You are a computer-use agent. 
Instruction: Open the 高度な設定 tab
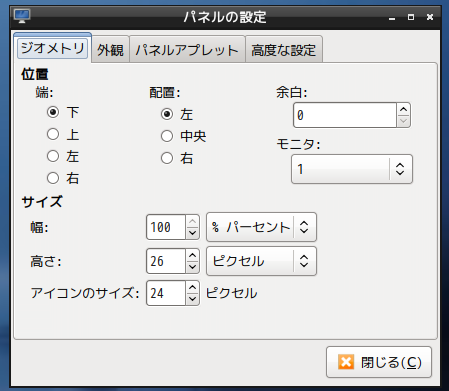[284, 50]
